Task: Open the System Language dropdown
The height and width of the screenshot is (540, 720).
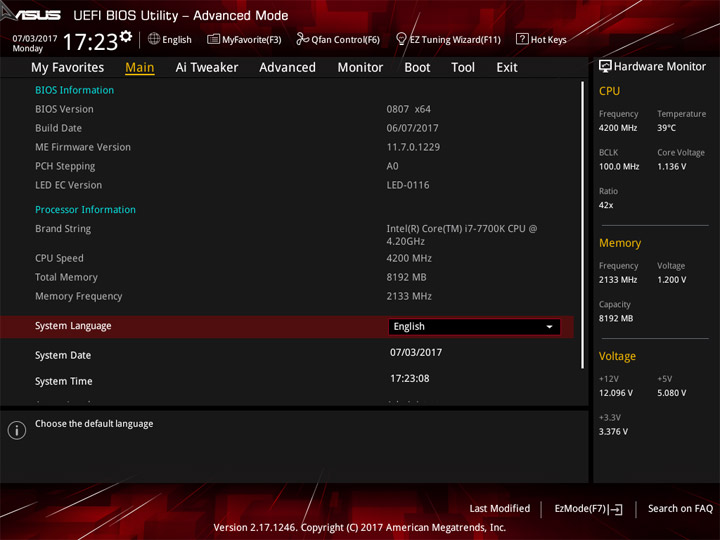Action: click(474, 326)
